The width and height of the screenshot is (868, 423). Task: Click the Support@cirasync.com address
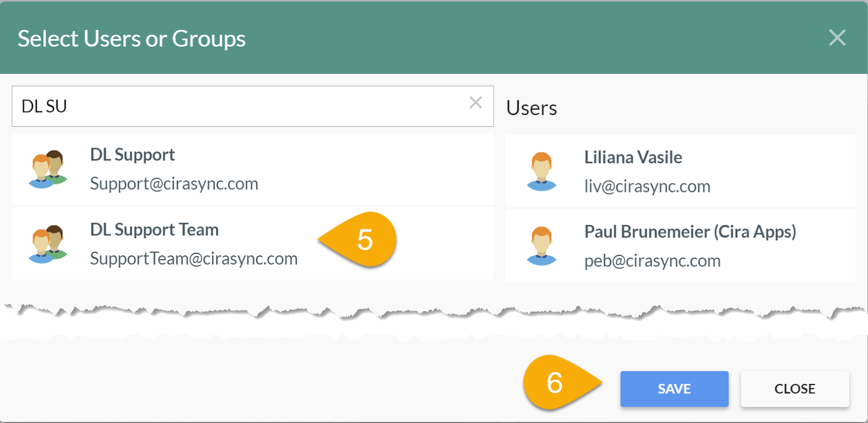pyautogui.click(x=174, y=184)
